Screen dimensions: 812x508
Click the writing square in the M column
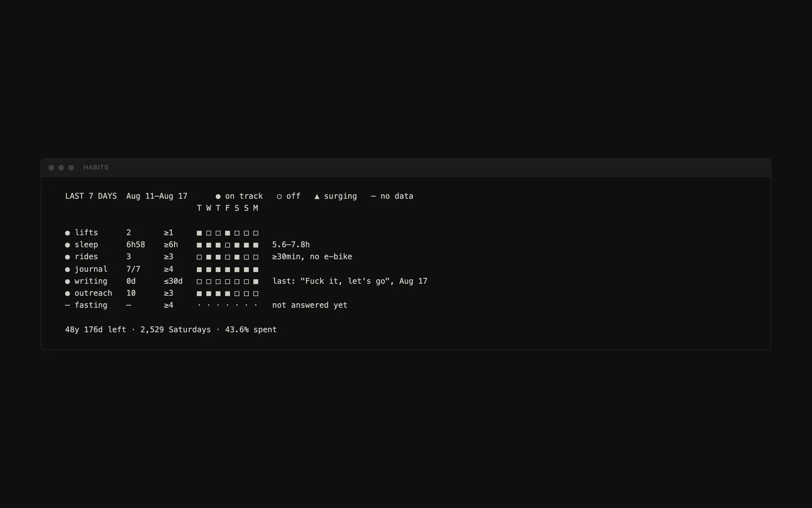(256, 281)
